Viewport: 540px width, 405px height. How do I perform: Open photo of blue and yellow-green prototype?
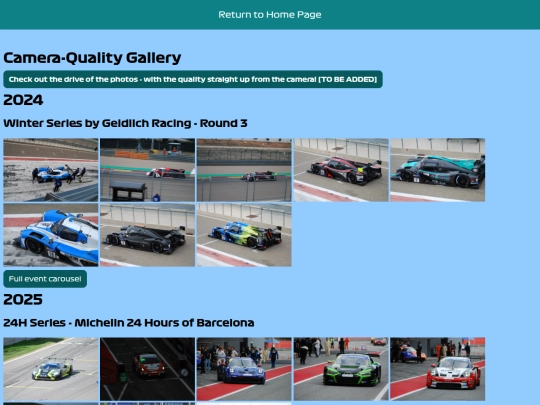pyautogui.click(x=244, y=235)
